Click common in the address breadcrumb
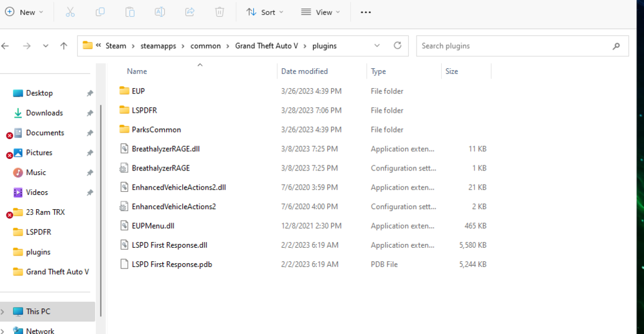The height and width of the screenshot is (334, 644). coord(205,46)
